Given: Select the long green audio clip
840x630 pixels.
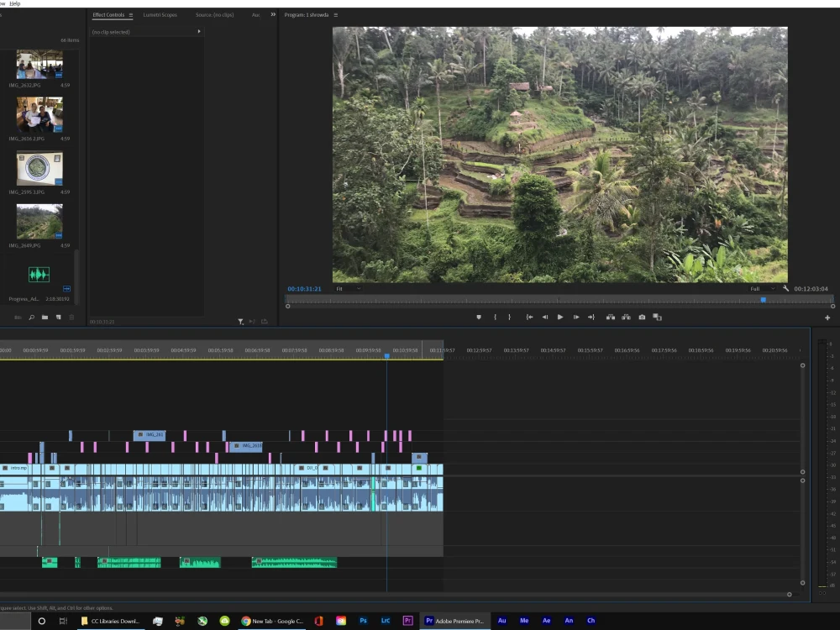Looking at the screenshot, I should (294, 562).
